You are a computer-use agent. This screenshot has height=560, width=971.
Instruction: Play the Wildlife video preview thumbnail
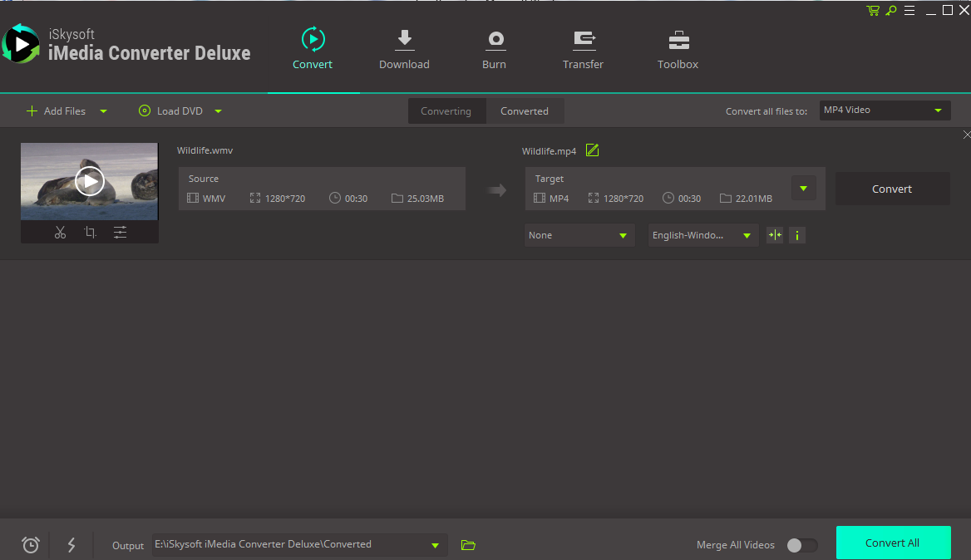coord(89,180)
